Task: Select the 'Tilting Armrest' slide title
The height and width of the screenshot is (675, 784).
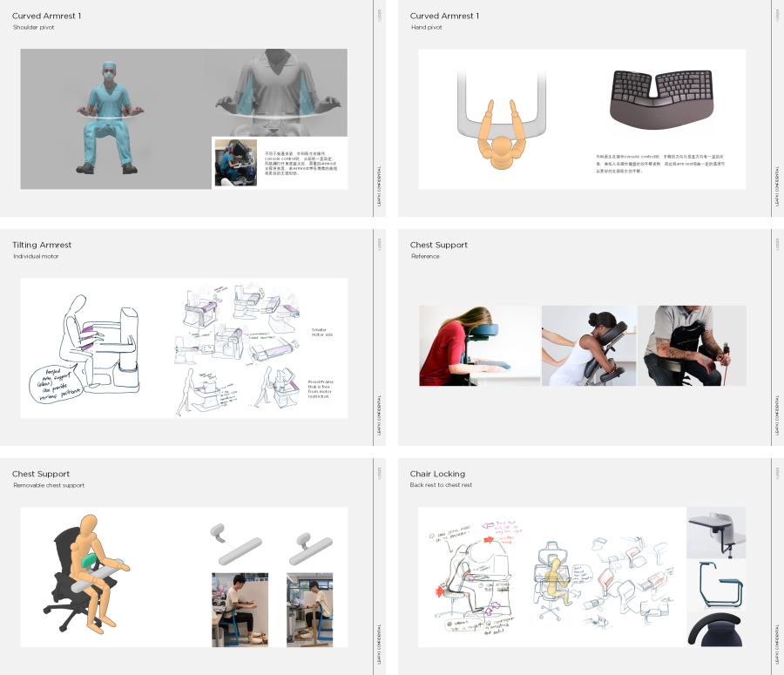Action: pyautogui.click(x=42, y=245)
